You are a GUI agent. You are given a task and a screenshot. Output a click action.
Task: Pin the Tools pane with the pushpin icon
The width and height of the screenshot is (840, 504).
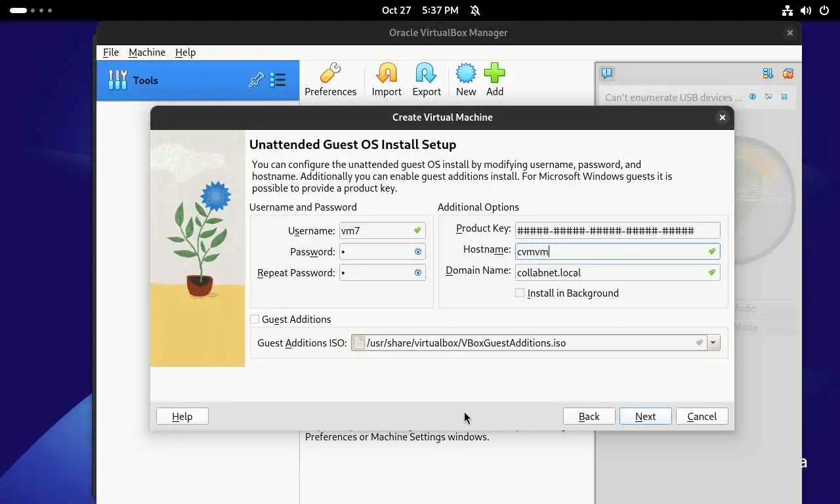[256, 80]
